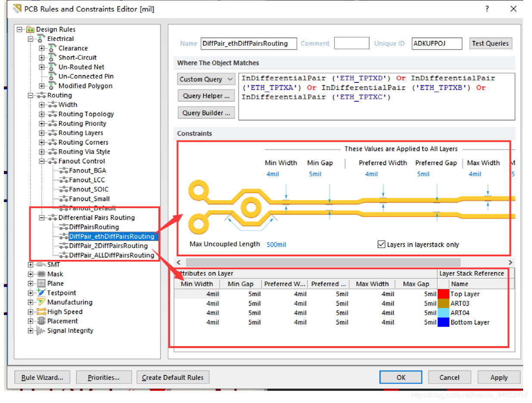This screenshot has height=403, width=532.
Task: Click the Mask category icon
Action: pos(41,274)
